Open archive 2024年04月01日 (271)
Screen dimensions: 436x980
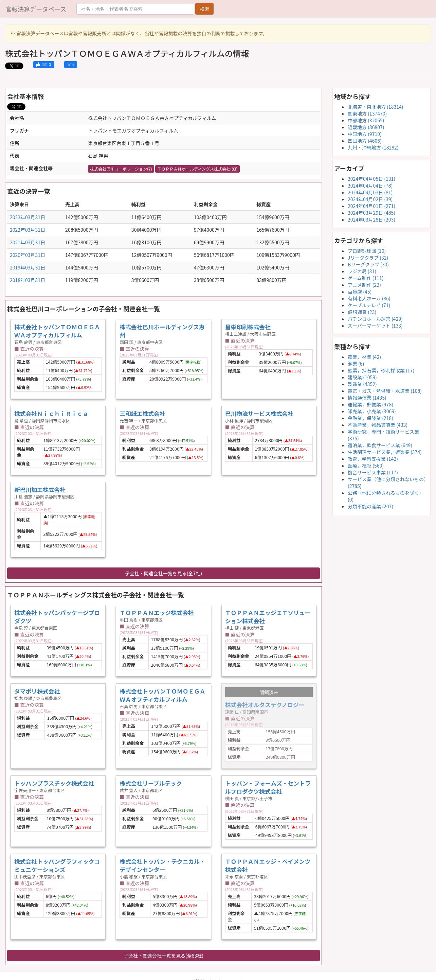click(371, 206)
